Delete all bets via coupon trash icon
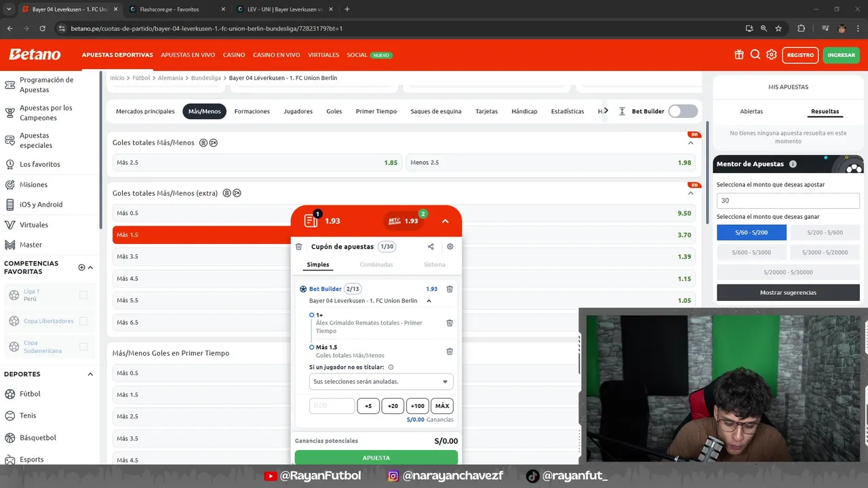 point(298,247)
